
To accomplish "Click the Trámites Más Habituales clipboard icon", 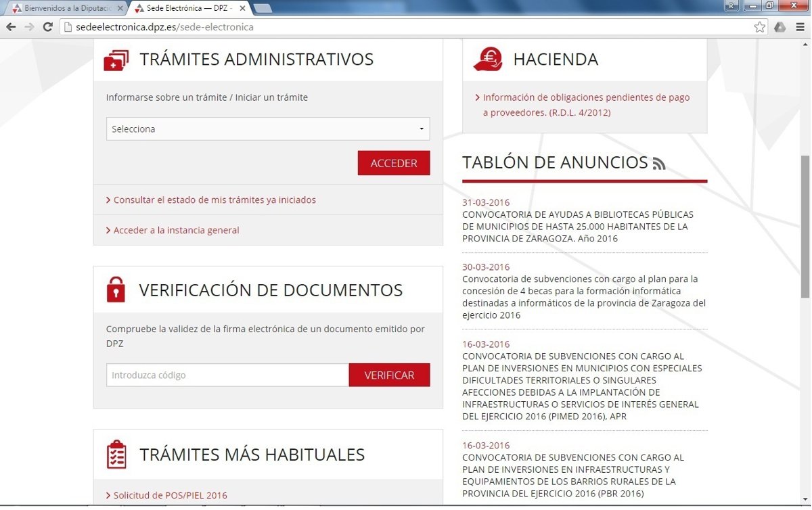I will 116,455.
